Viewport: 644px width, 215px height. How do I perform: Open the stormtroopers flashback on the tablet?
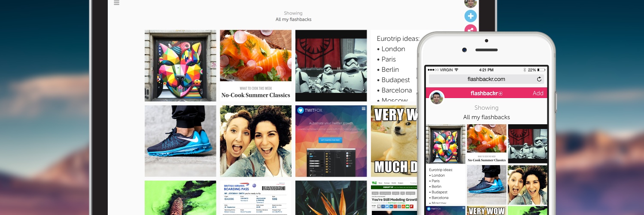[331, 66]
